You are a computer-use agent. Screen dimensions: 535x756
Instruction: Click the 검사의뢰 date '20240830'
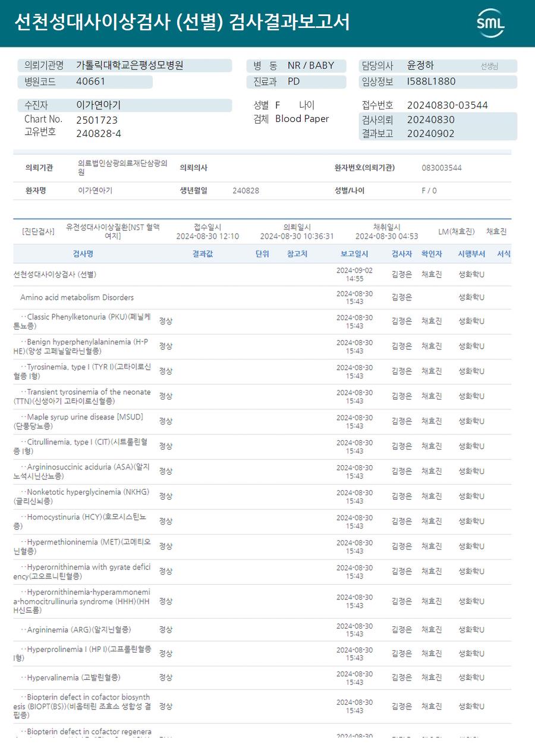(x=431, y=120)
